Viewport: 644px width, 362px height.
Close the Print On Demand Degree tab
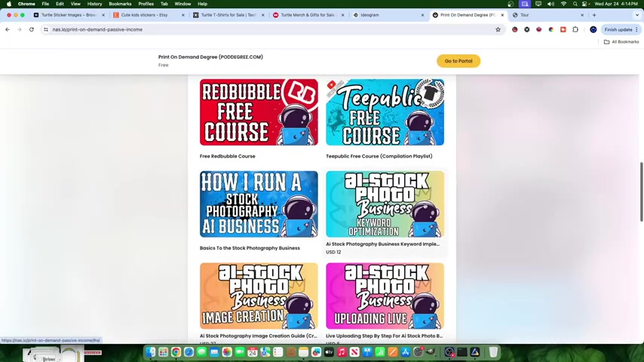tap(502, 15)
